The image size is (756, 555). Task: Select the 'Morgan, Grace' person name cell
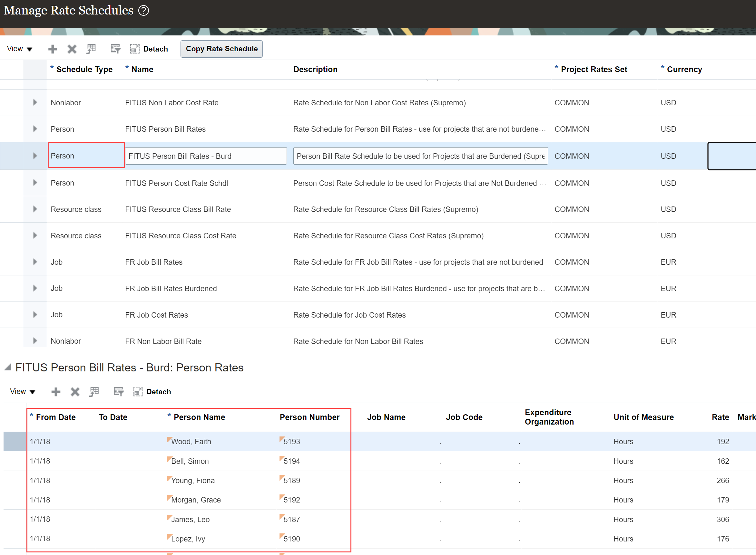196,500
